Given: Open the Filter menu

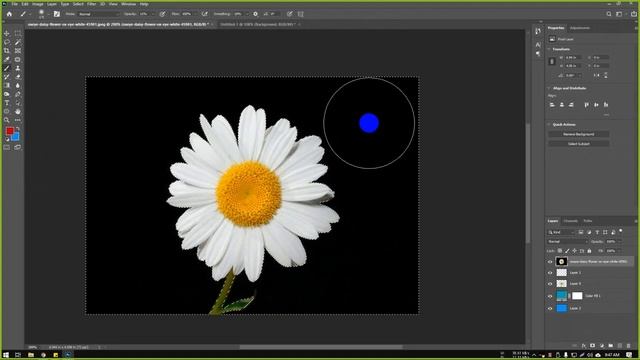Looking at the screenshot, I should (91, 4).
